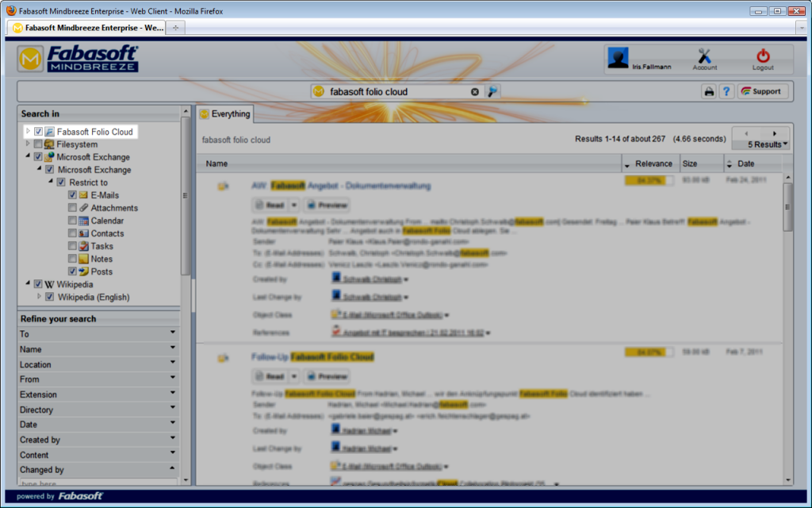Expand the Wikipedia (English) tree node
The height and width of the screenshot is (508, 812).
(x=40, y=297)
